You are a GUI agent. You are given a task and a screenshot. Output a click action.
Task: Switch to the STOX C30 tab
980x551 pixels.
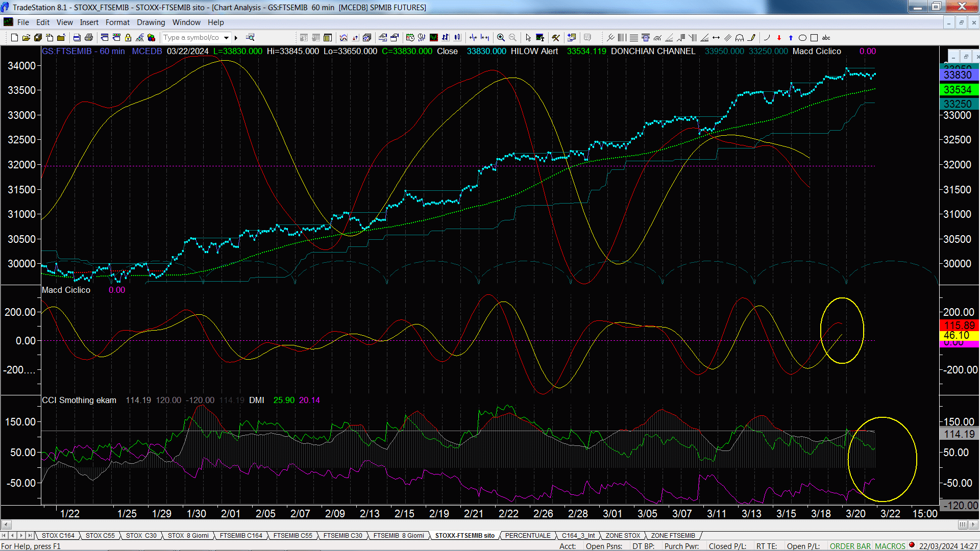coord(141,535)
